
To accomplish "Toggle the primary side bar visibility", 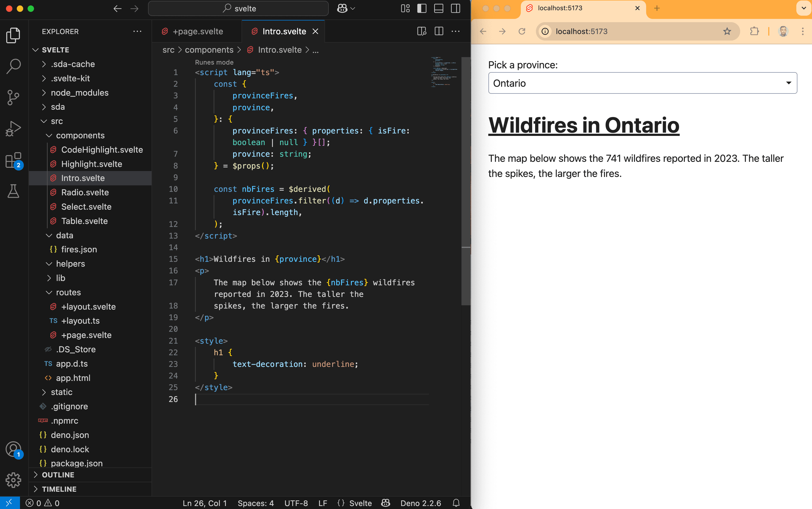I will click(422, 8).
